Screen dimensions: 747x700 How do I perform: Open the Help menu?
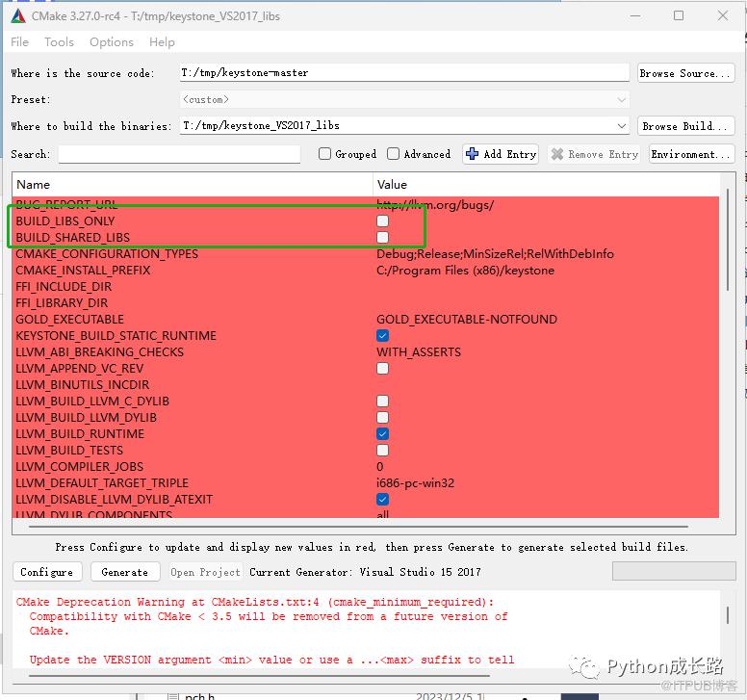(x=162, y=42)
